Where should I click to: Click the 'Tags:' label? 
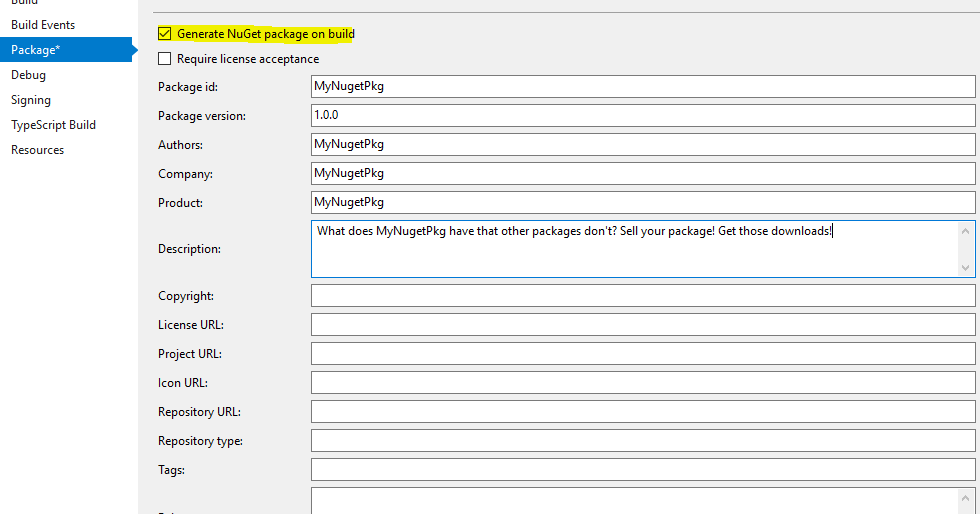point(171,470)
